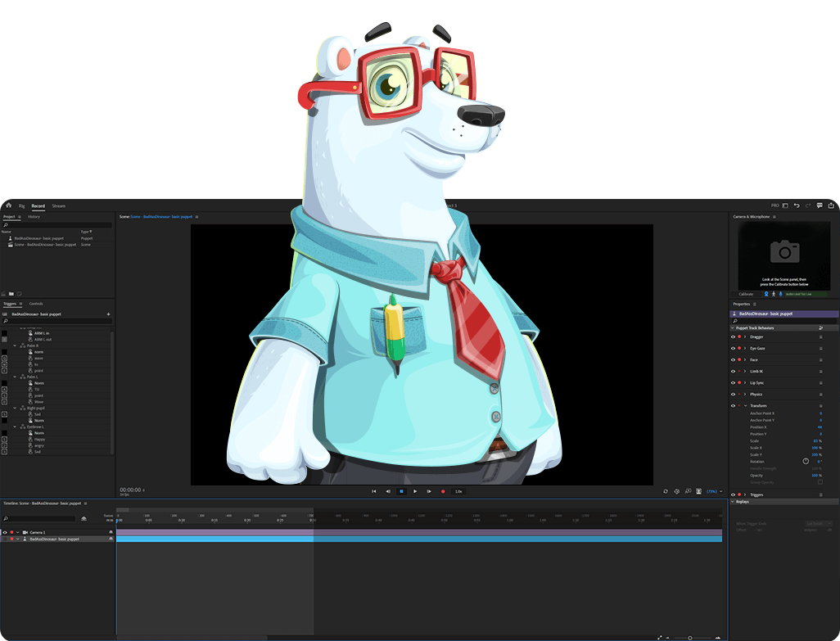Collapse the Palm L trigger group
The width and height of the screenshot is (840, 641).
tap(15, 377)
